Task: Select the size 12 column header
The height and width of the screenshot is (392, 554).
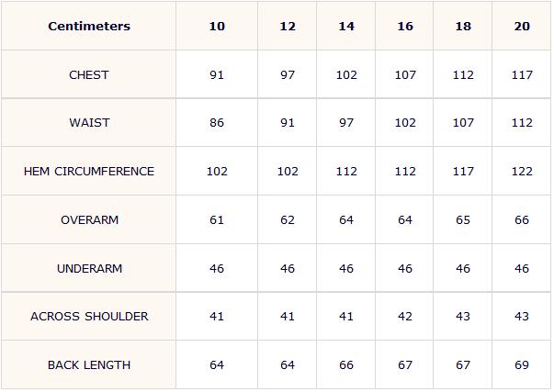Action: pyautogui.click(x=288, y=26)
